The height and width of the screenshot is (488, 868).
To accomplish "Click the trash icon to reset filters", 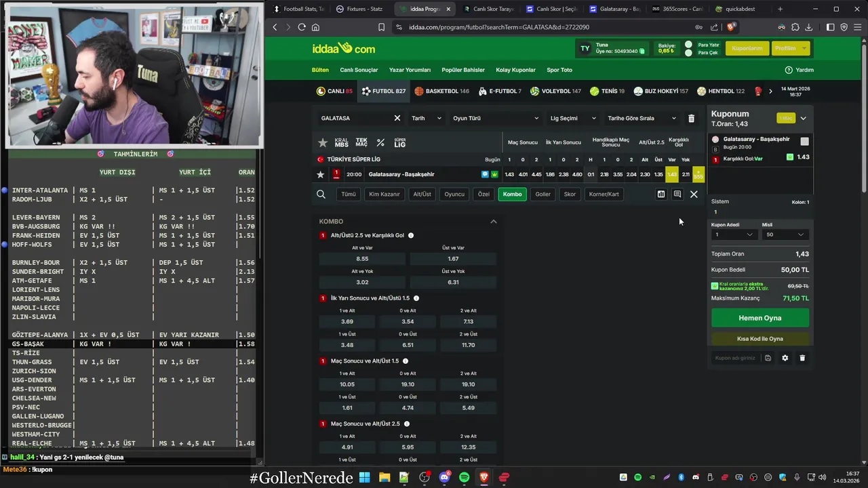I will [x=691, y=118].
